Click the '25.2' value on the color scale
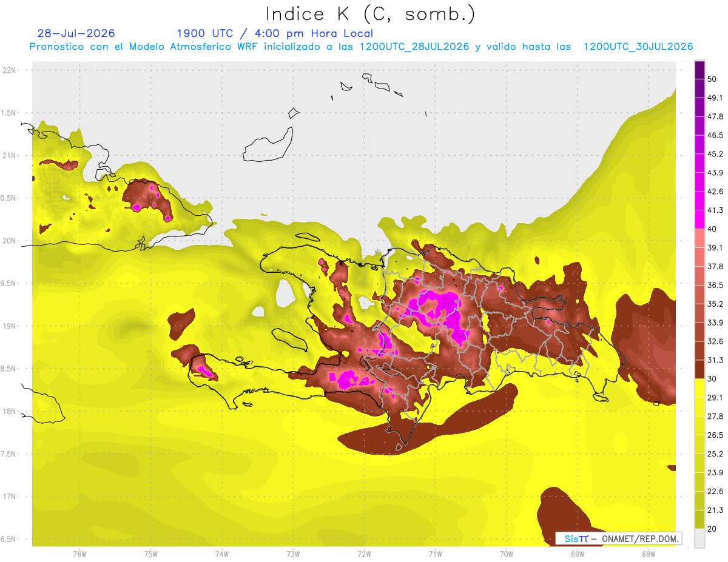728x562 pixels. (x=715, y=454)
